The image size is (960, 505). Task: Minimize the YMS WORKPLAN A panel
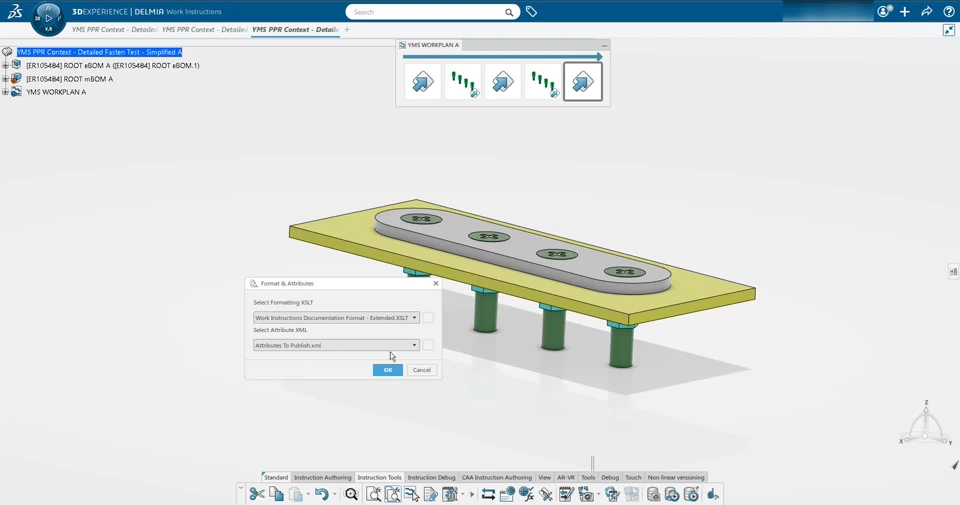[x=604, y=45]
